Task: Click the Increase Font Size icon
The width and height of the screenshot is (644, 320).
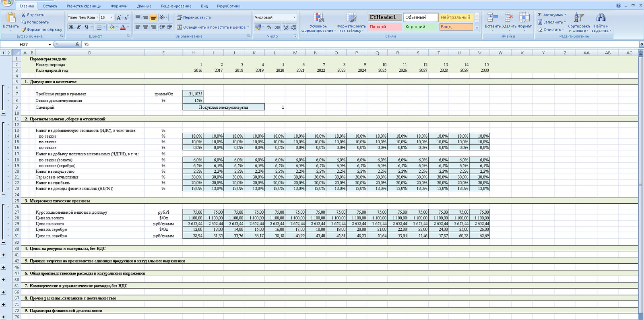Action: (x=119, y=17)
